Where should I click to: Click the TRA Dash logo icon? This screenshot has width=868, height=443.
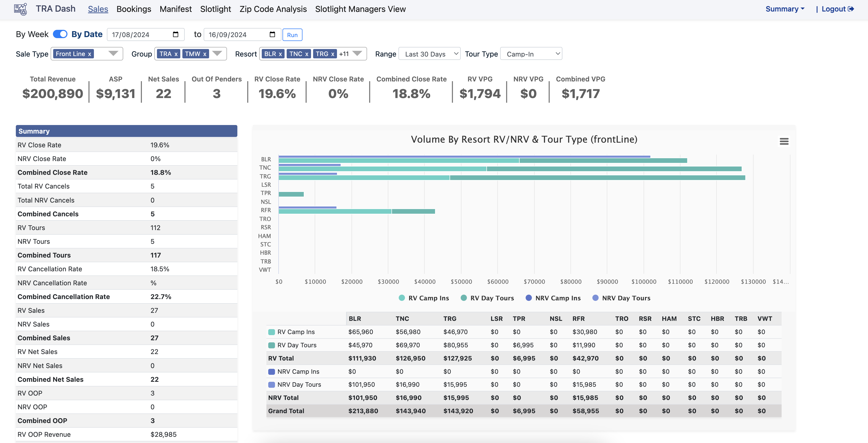point(20,9)
